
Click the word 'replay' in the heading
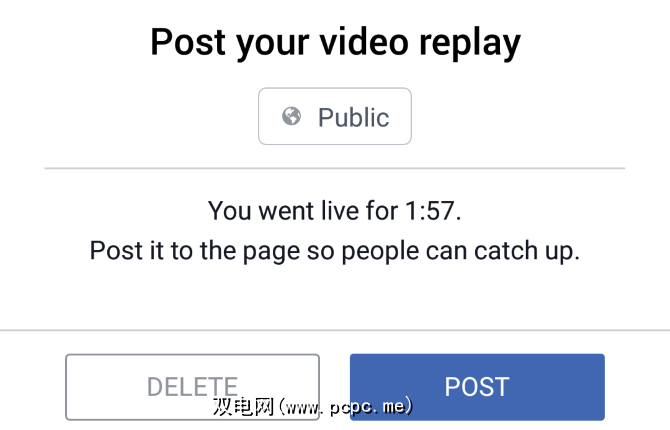click(470, 44)
